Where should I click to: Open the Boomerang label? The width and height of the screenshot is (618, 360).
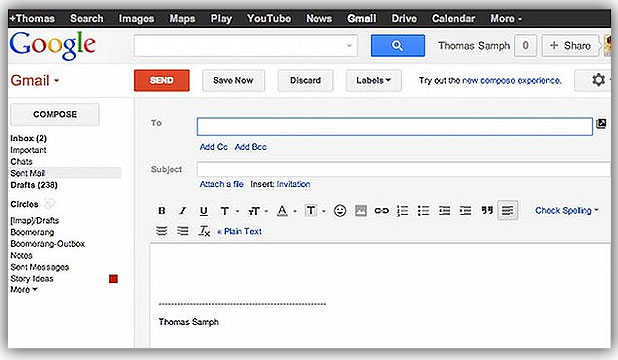[32, 232]
